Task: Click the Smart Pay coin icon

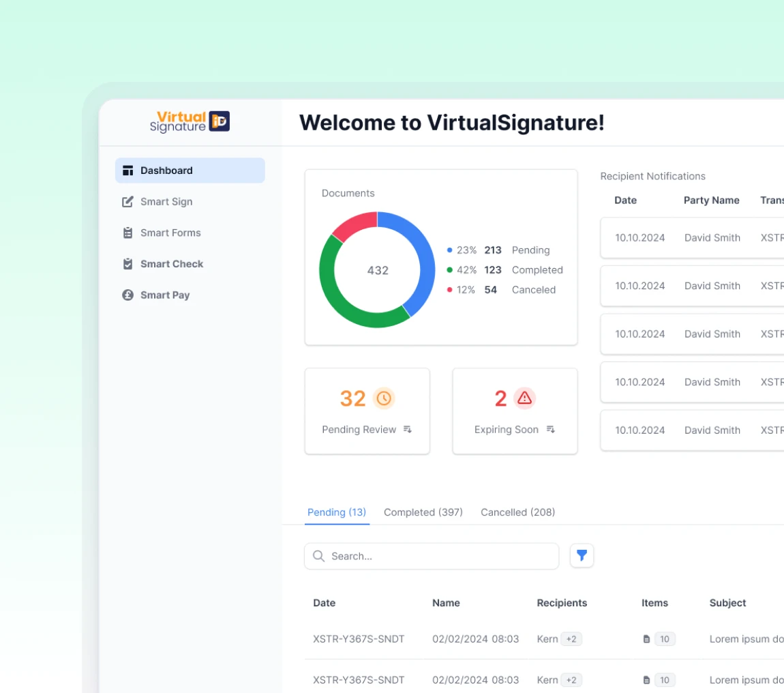Action: [128, 295]
